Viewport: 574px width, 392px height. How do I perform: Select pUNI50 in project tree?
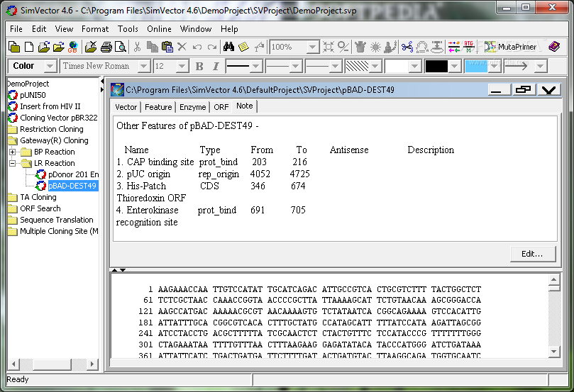33,95
